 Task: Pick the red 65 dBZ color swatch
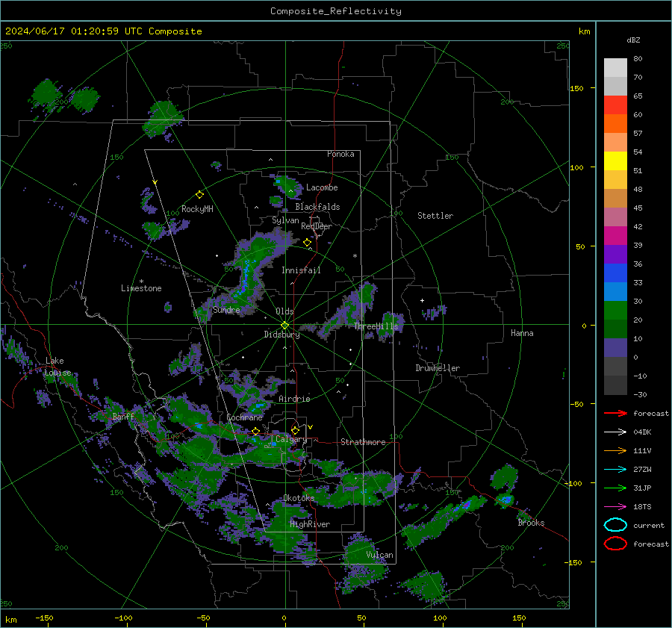(615, 105)
